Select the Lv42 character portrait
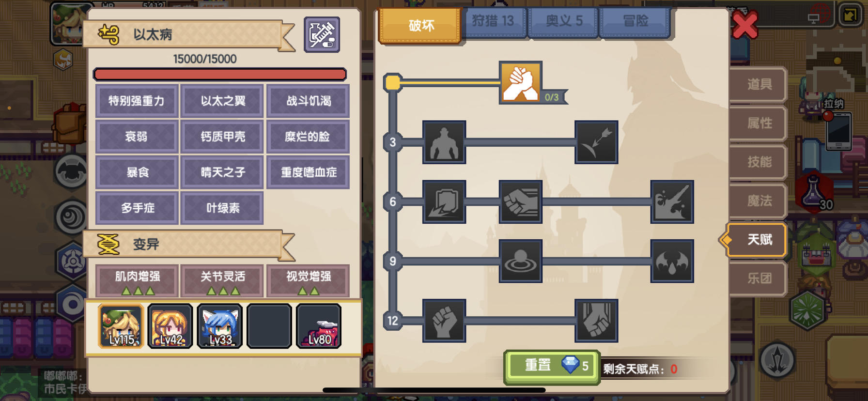This screenshot has width=868, height=401. tap(170, 326)
